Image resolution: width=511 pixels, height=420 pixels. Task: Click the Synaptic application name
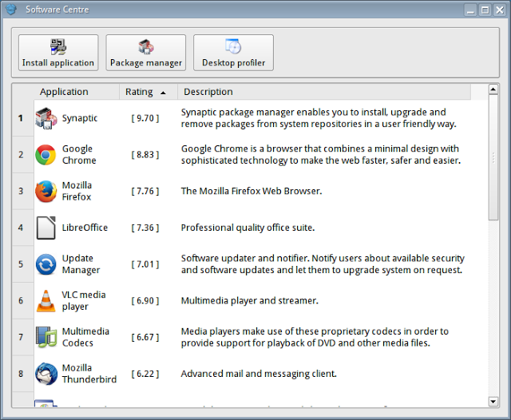80,118
